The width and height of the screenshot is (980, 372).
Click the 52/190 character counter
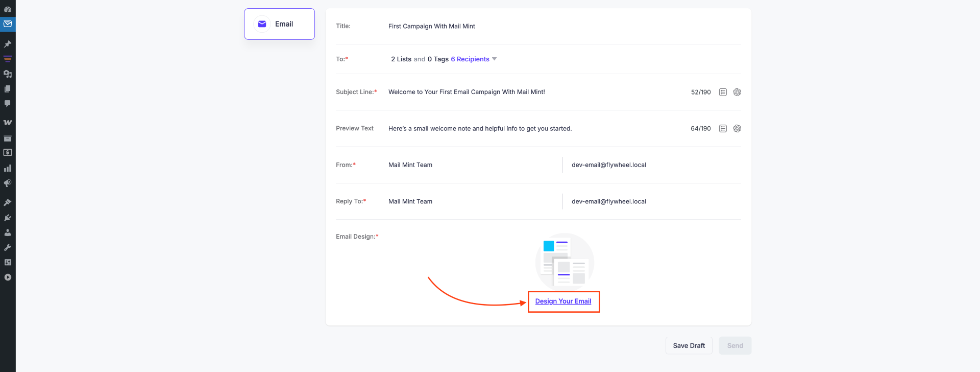[701, 92]
